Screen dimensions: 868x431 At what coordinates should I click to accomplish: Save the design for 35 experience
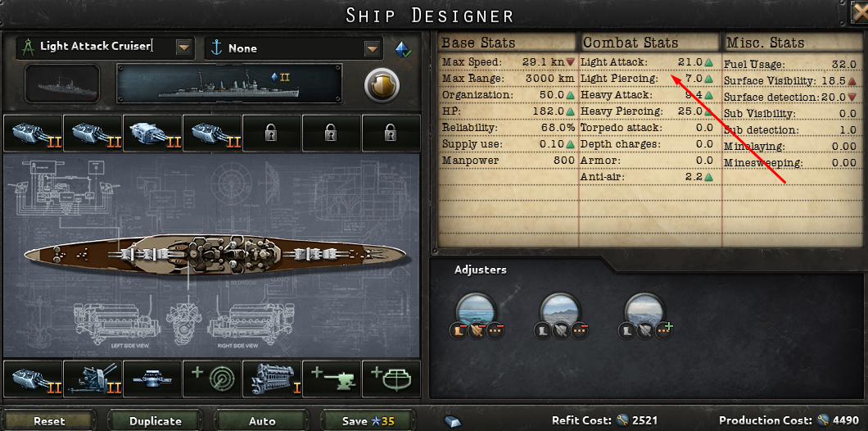pos(368,421)
